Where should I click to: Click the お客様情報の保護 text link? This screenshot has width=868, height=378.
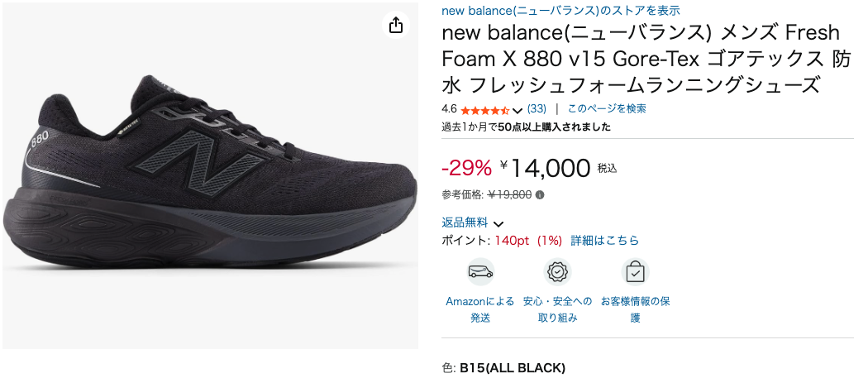coord(635,309)
